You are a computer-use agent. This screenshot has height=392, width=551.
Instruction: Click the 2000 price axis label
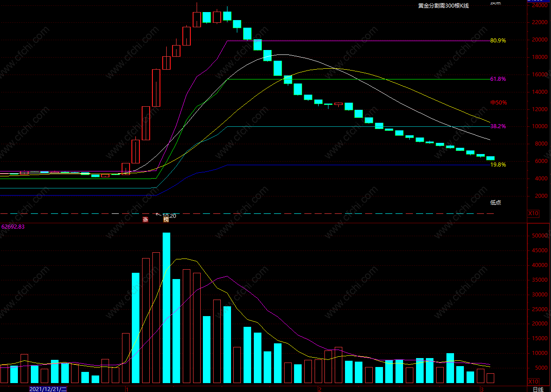(x=541, y=196)
